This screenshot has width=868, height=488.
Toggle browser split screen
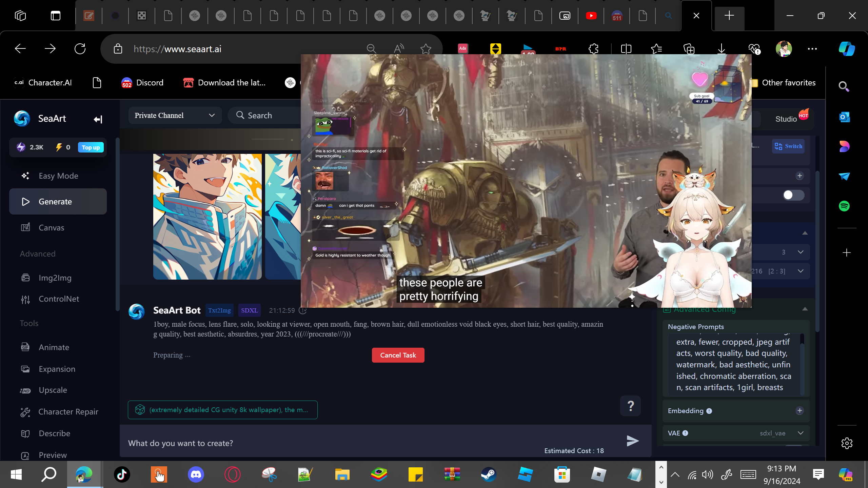(626, 49)
